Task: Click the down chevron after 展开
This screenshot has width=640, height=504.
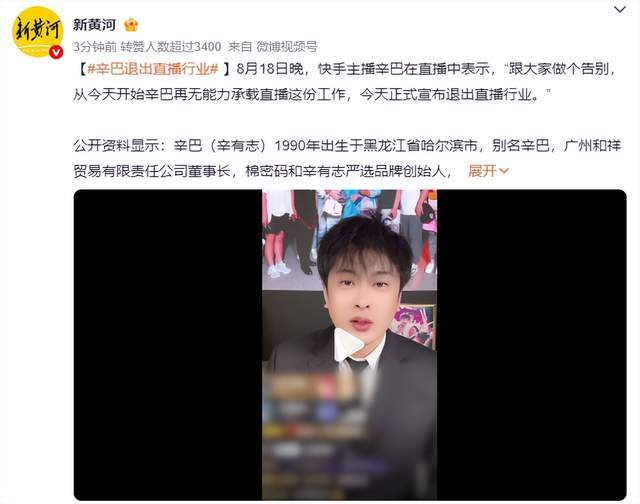Action: [x=504, y=171]
